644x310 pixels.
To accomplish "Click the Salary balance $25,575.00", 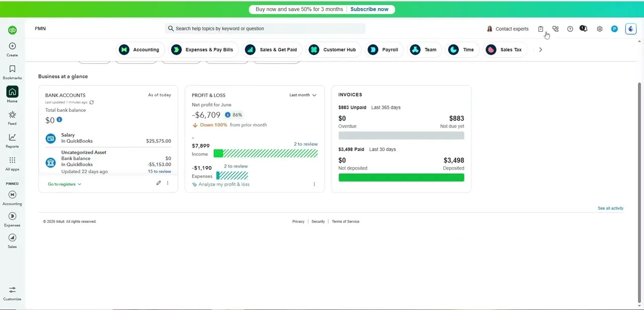I will [x=158, y=141].
